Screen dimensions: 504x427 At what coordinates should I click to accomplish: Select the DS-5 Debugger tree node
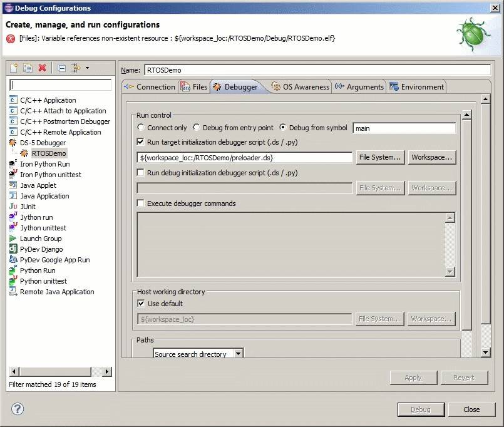tap(43, 143)
